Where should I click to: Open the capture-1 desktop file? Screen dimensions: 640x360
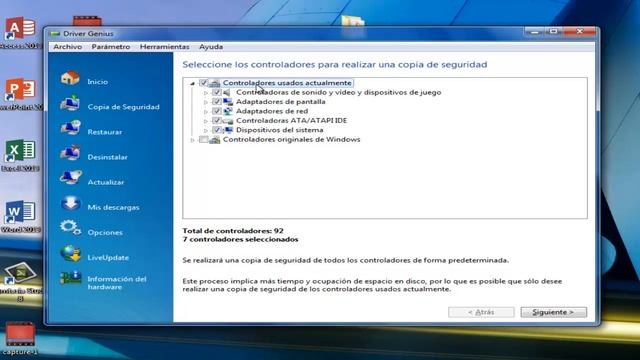pyautogui.click(x=20, y=338)
